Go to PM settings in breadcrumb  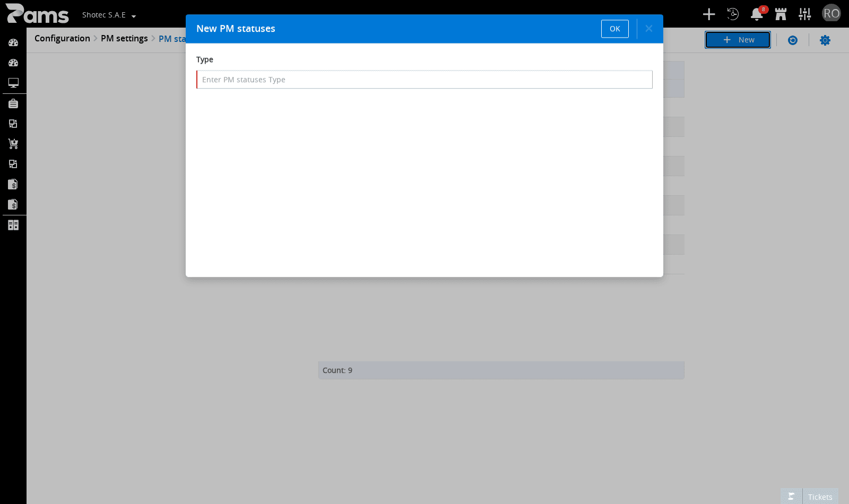tap(124, 38)
